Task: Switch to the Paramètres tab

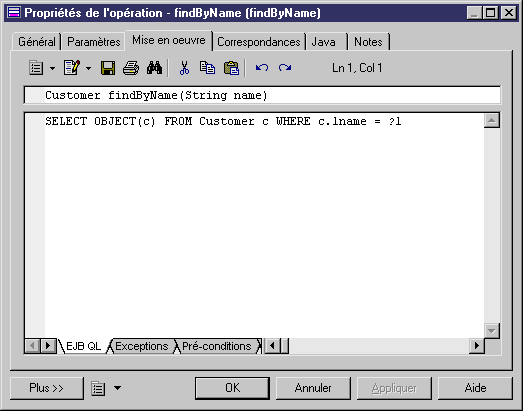Action: pyautogui.click(x=93, y=42)
